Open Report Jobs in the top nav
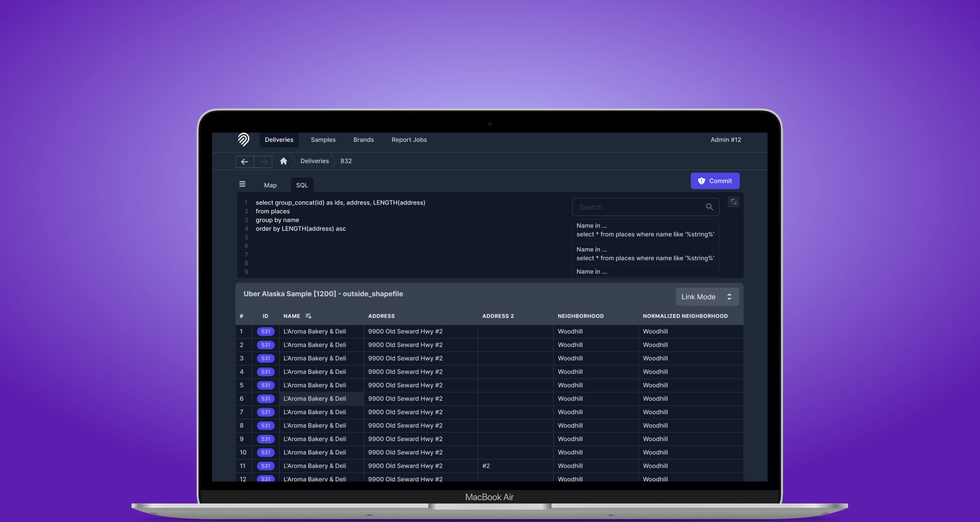 tap(409, 140)
